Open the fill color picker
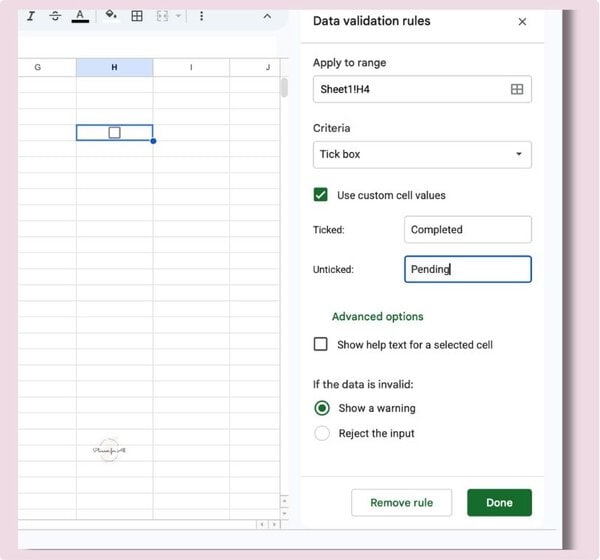The image size is (600, 560). [111, 15]
